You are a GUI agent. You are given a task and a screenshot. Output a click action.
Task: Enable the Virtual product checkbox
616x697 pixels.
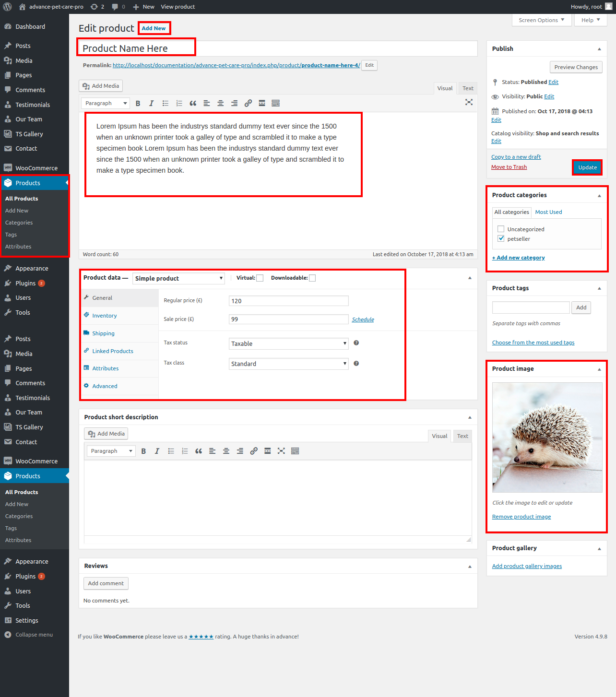260,278
